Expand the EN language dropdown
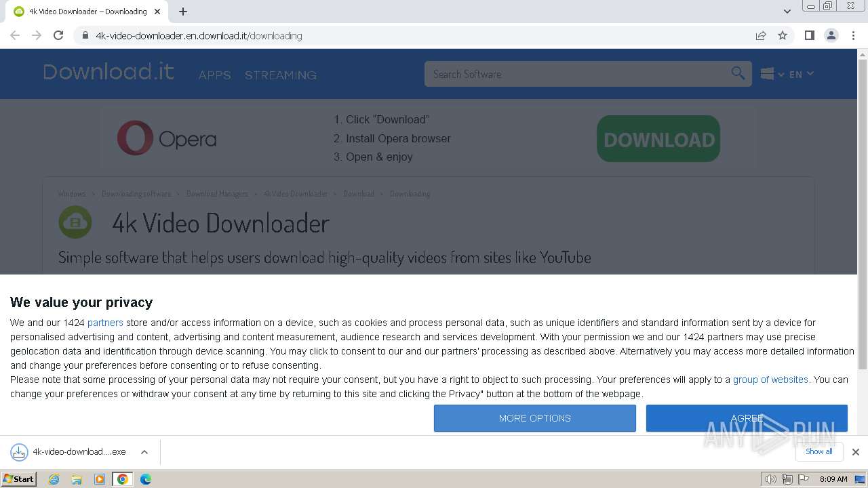This screenshot has width=868, height=488. 801,74
